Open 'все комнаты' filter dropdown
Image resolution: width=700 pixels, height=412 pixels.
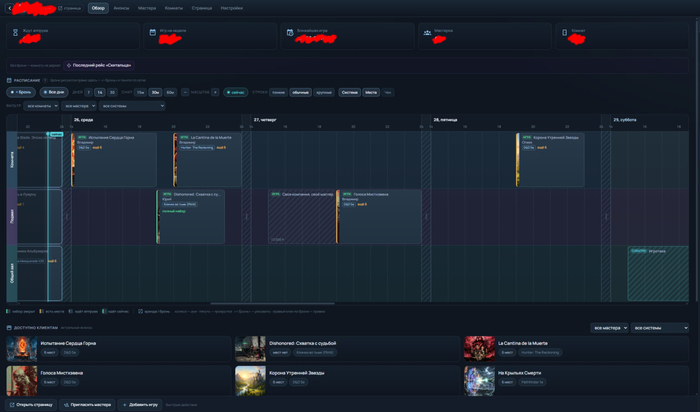pos(42,106)
